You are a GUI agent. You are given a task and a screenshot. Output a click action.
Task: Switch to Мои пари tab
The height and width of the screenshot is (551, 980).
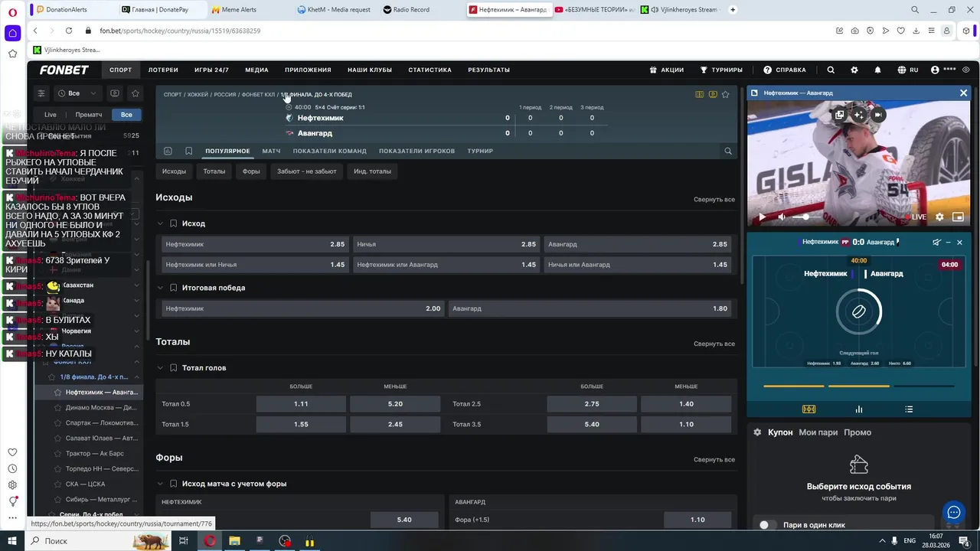818,432
